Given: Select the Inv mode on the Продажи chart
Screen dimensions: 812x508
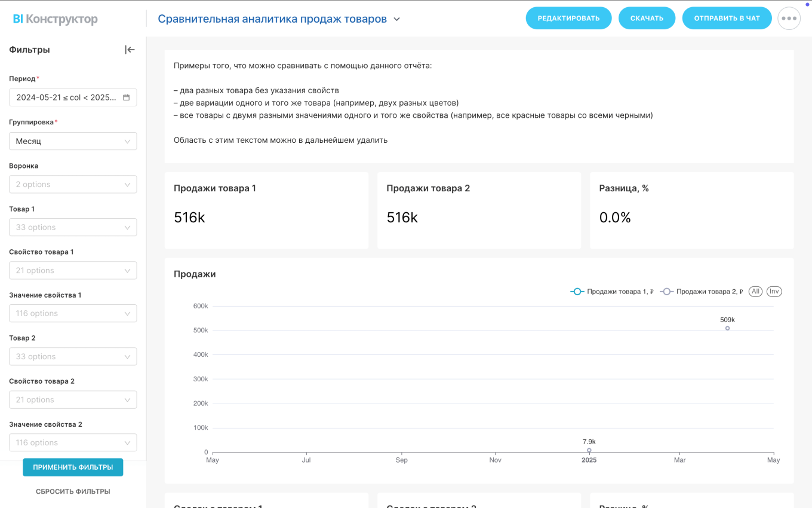Looking at the screenshot, I should 774,291.
